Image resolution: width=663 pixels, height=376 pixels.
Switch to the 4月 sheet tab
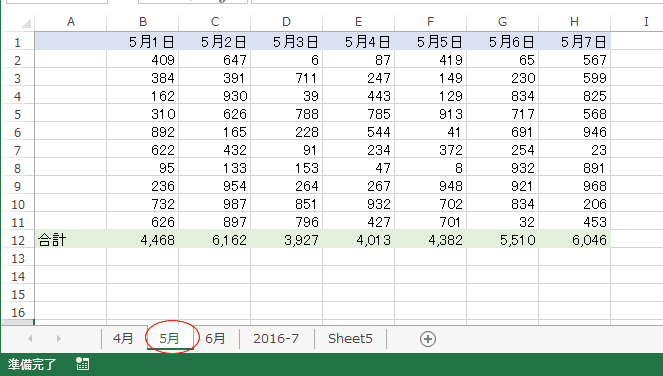[x=123, y=338]
